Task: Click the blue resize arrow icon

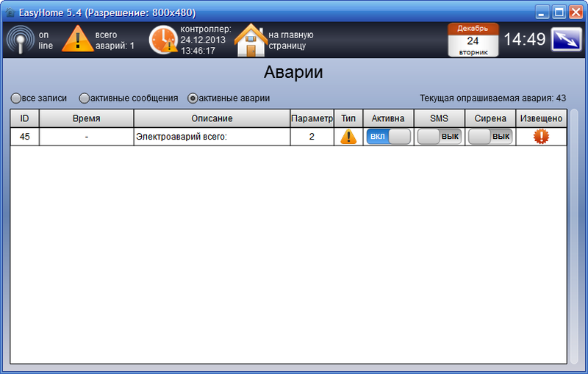Action: [x=567, y=39]
